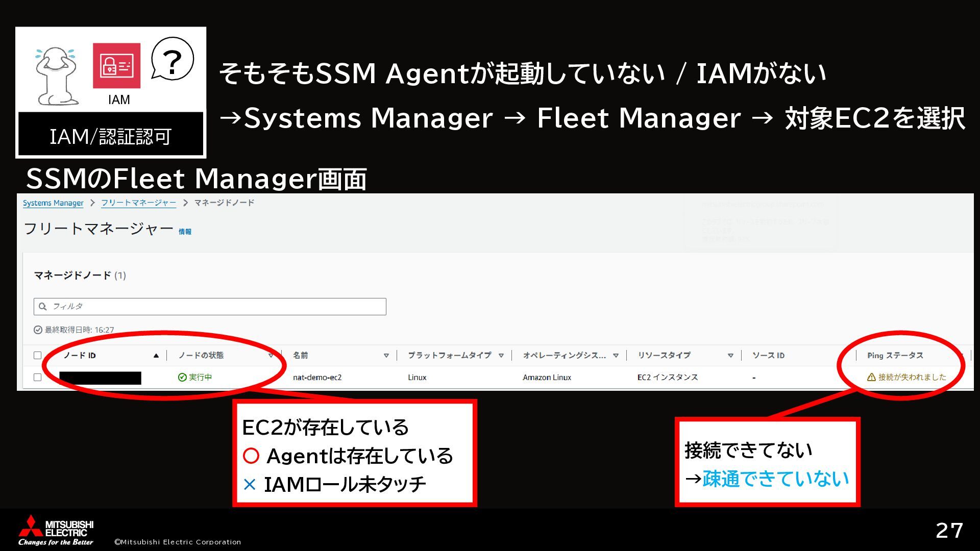Viewport: 980px width, 551px height.
Task: Select the nat-demo-ec2 row checkbox
Action: 37,378
